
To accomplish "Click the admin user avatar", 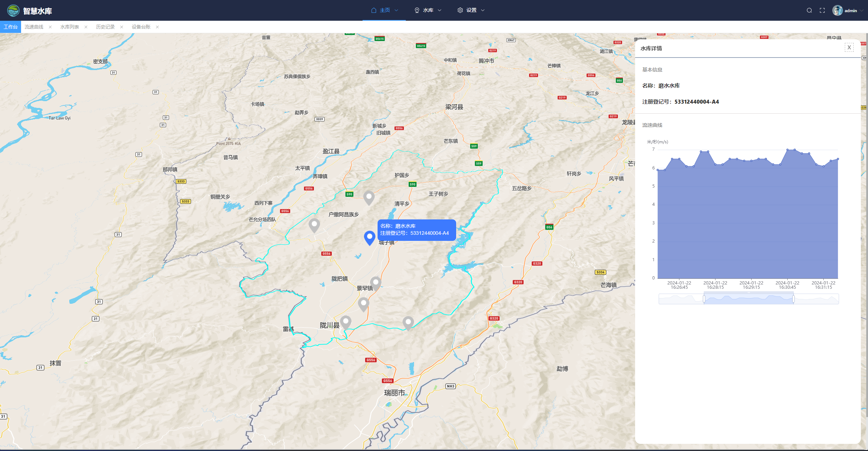I will 837,10.
